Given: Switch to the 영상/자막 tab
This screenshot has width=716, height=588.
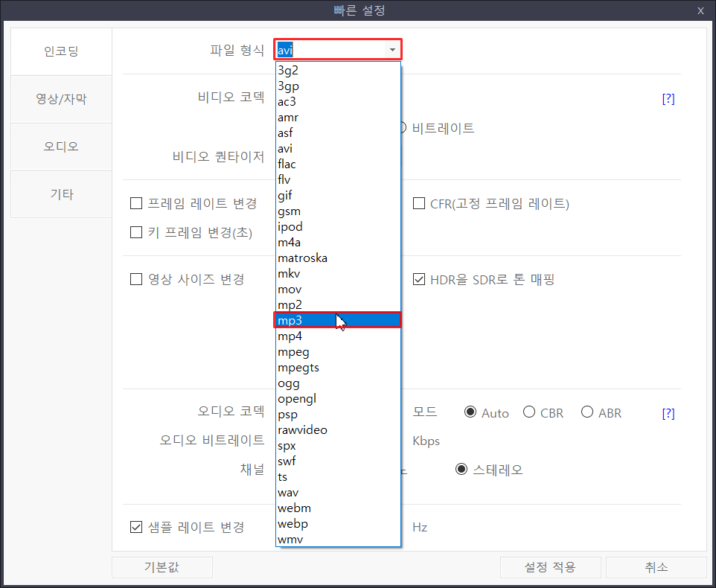Looking at the screenshot, I should [61, 99].
